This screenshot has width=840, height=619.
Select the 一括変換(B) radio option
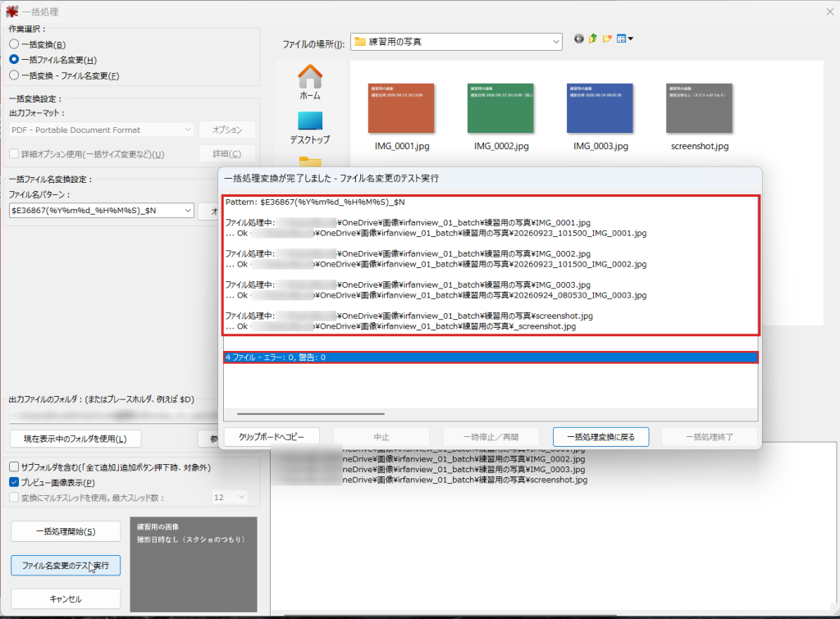click(15, 44)
